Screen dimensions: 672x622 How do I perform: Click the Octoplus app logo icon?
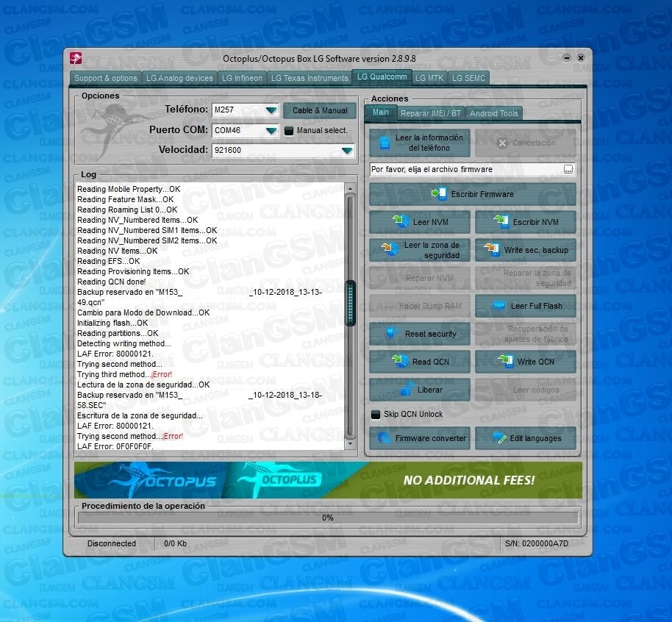76,58
